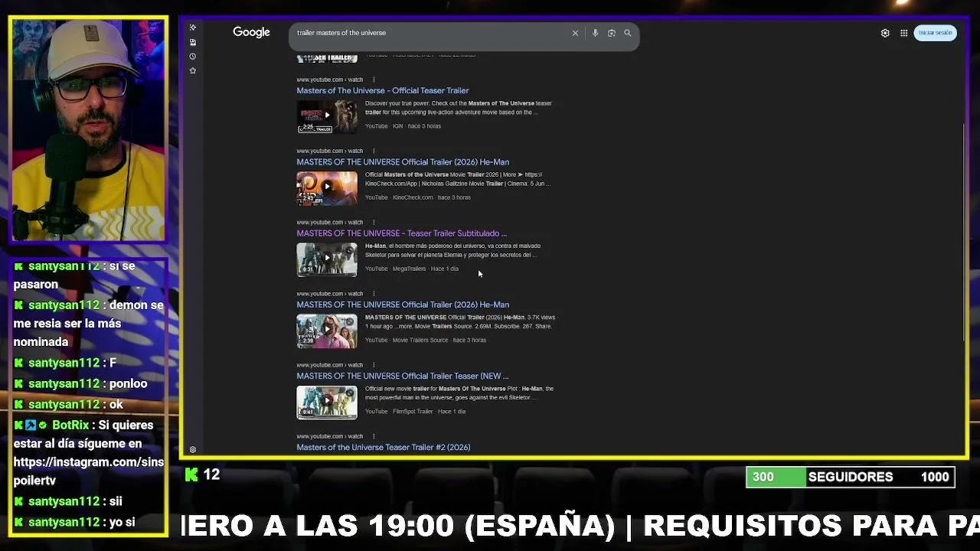This screenshot has width=980, height=551.
Task: Open KinoCheck Official Trailer (2026) He-Man result
Action: point(403,161)
